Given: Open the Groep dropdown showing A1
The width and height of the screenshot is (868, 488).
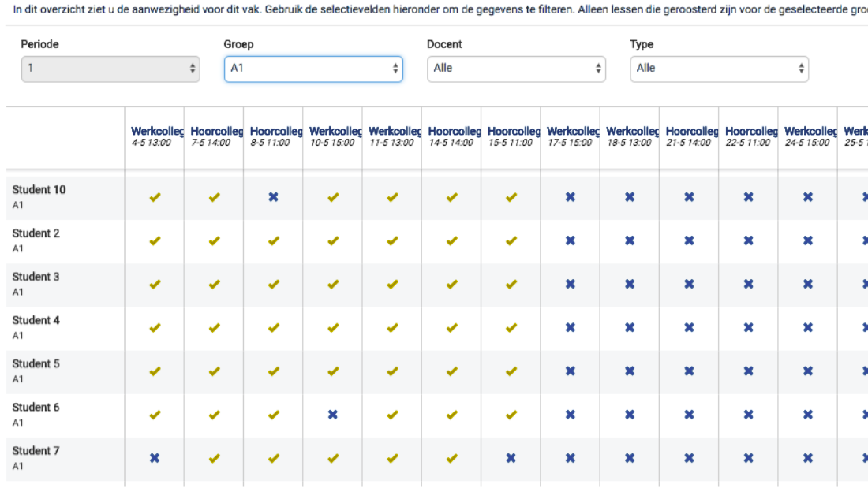Looking at the screenshot, I should coord(313,69).
